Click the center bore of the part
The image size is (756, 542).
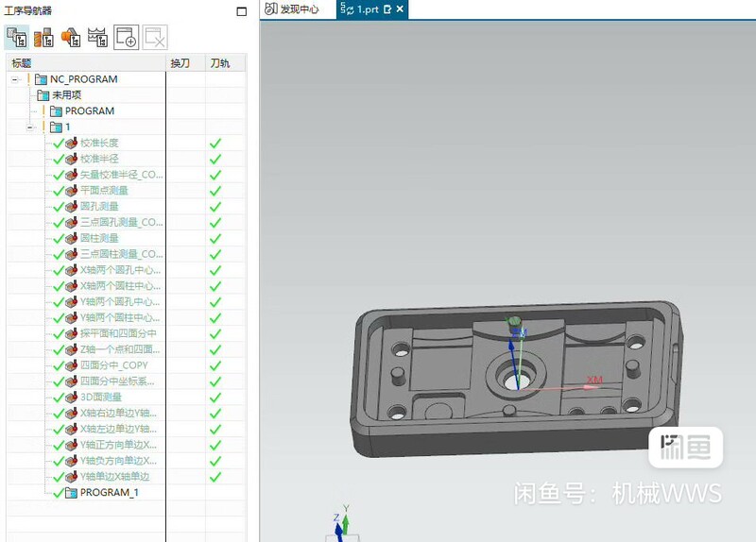click(x=516, y=381)
